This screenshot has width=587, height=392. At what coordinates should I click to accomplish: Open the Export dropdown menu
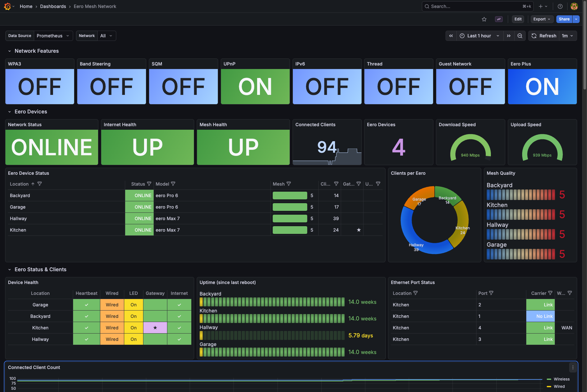point(542,19)
